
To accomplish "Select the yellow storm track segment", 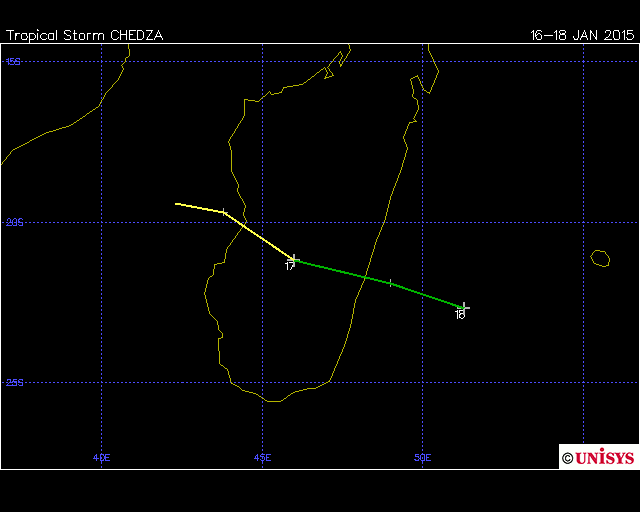I will coord(258,235).
